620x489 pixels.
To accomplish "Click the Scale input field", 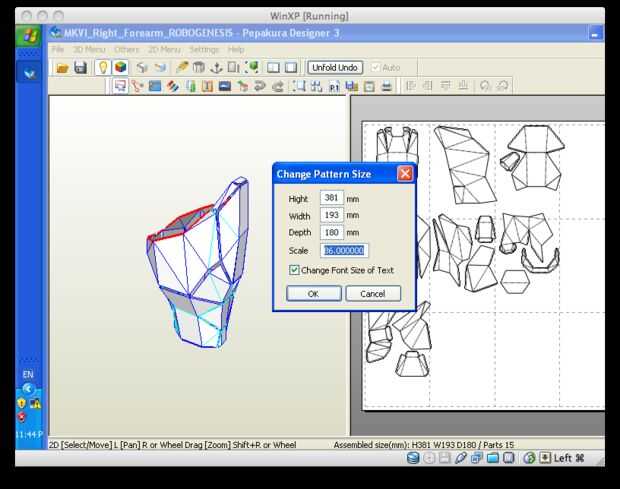I will [x=344, y=250].
